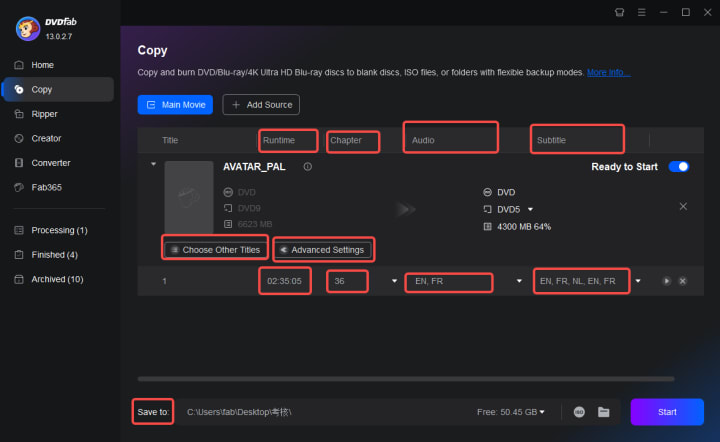Click the Subtitle column header

[551, 140]
